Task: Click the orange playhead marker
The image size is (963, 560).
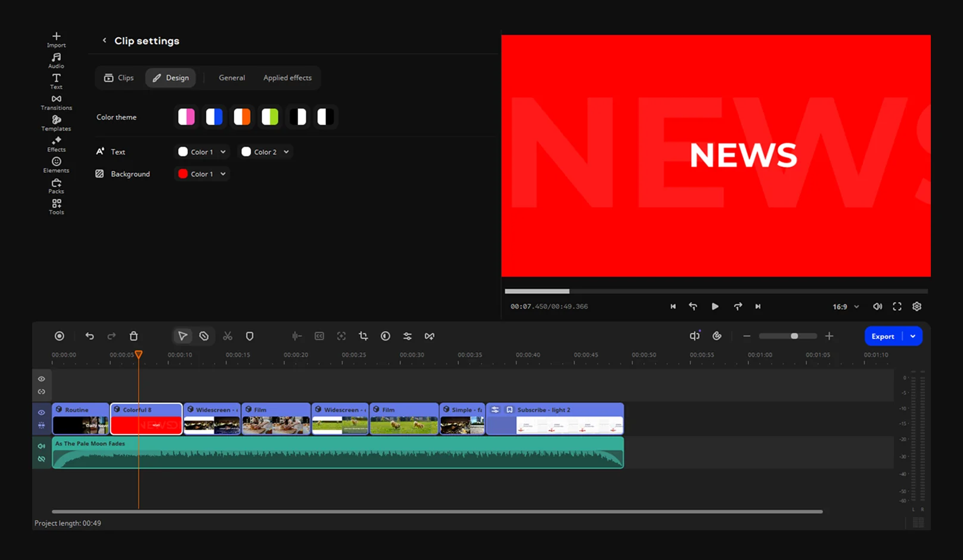Action: coord(138,354)
